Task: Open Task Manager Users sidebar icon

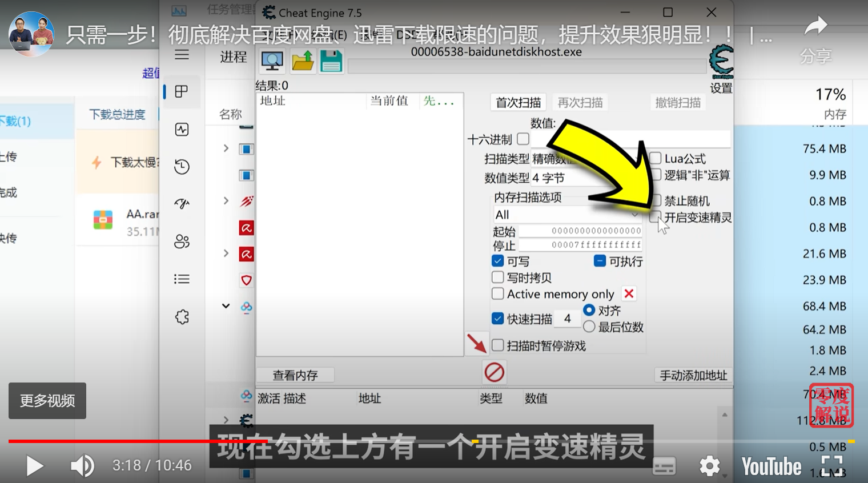Action: click(x=182, y=241)
